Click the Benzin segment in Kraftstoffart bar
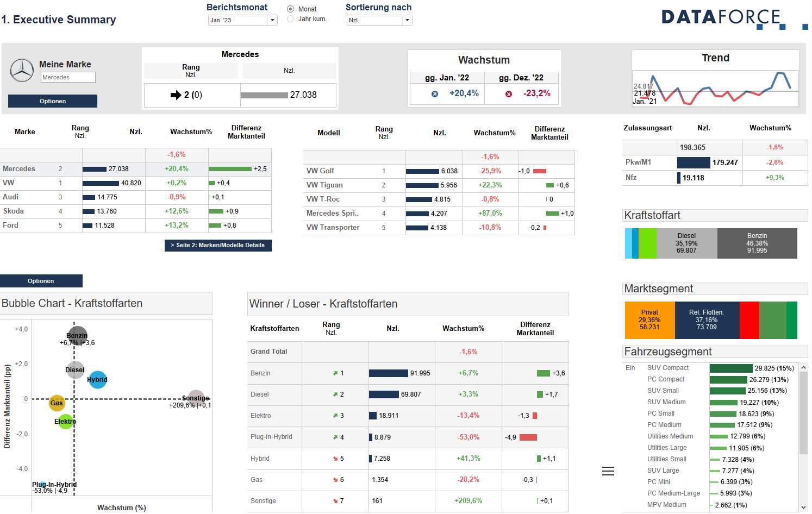This screenshot has height=514, width=812. pos(757,243)
